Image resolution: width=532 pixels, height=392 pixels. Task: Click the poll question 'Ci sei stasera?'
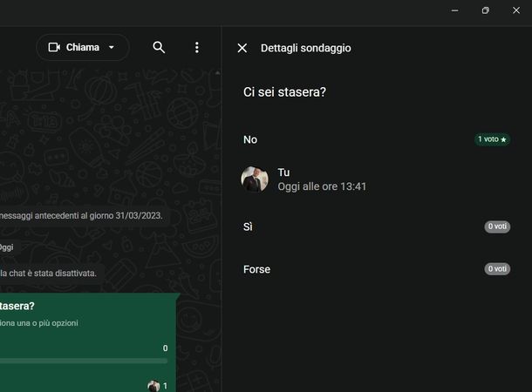tap(284, 91)
